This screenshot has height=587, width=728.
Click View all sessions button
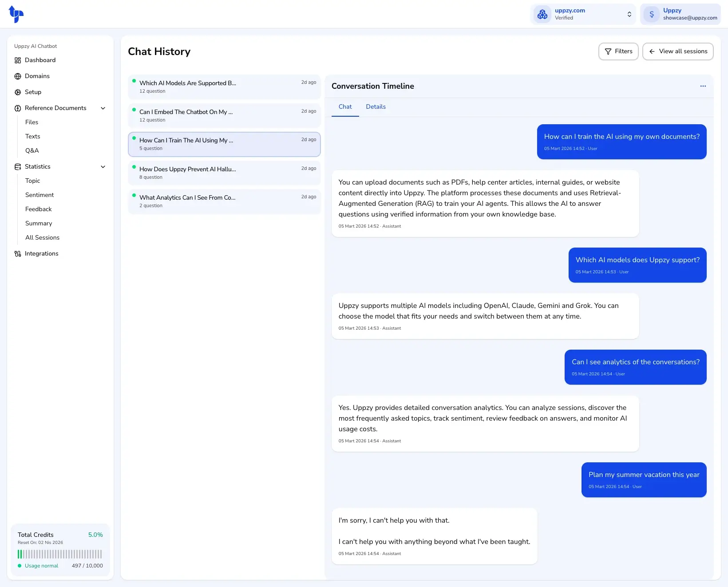677,51
